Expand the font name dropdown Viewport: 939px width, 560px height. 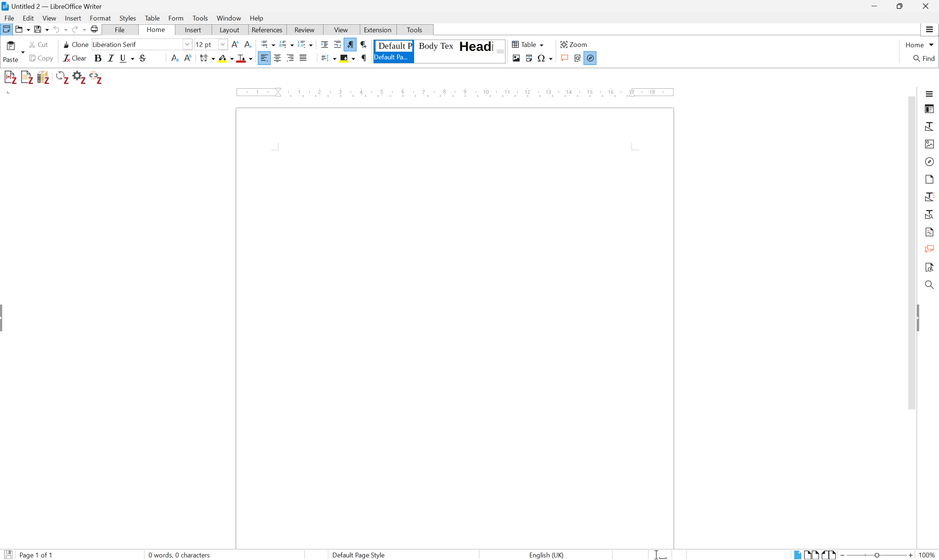pyautogui.click(x=187, y=44)
